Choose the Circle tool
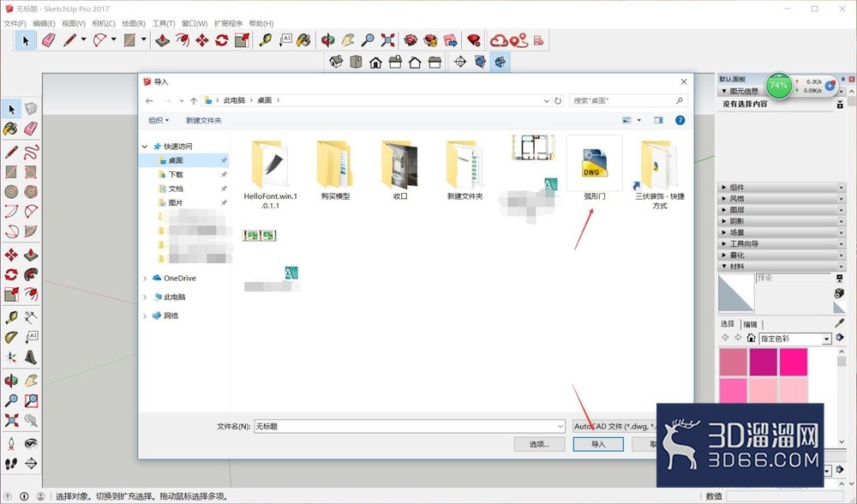The width and height of the screenshot is (857, 504). coord(11,191)
